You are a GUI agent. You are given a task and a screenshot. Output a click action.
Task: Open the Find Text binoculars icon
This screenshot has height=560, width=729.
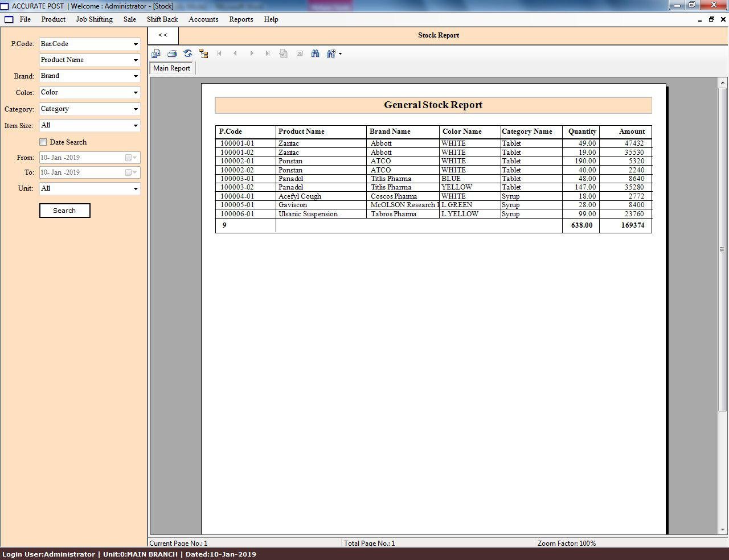tap(315, 53)
